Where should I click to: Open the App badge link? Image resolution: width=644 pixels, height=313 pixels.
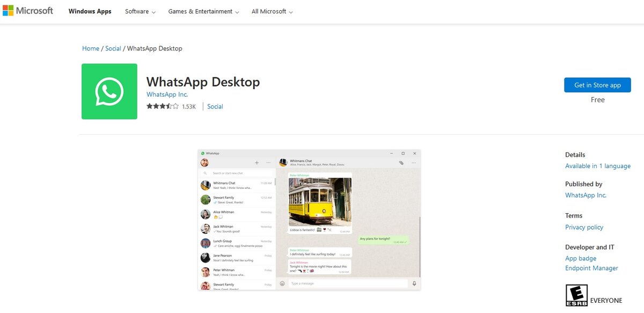coord(581,258)
